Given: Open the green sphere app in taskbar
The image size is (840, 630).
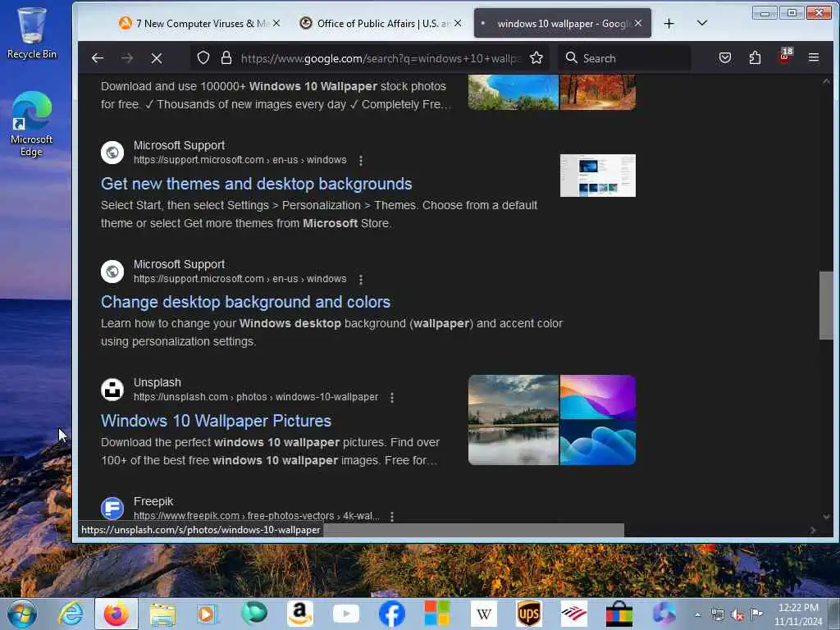Looking at the screenshot, I should point(254,613).
